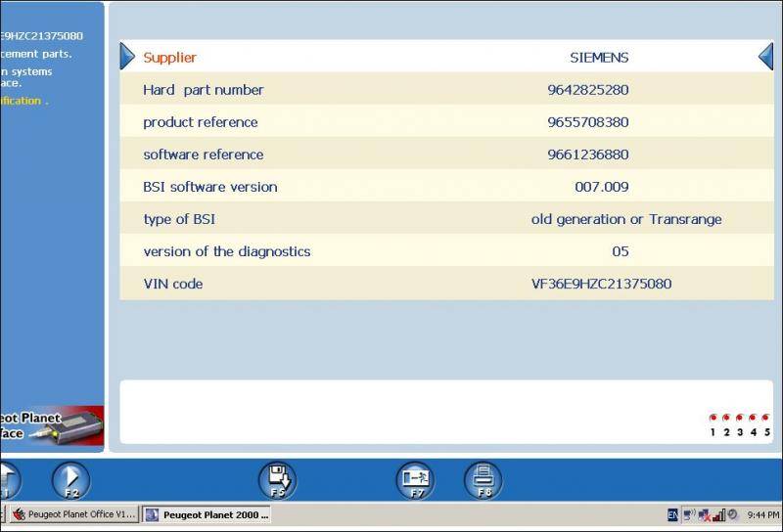Click the left blue arrow beside Supplier

pyautogui.click(x=127, y=57)
